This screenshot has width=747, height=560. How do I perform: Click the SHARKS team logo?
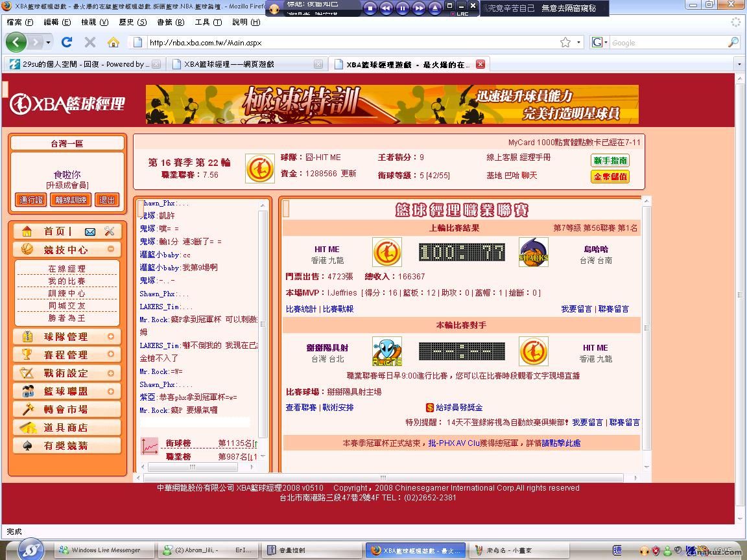pyautogui.click(x=533, y=253)
